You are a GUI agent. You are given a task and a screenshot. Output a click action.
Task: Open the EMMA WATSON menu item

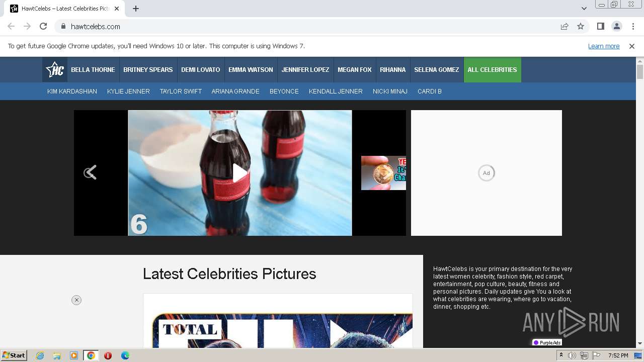(x=251, y=69)
